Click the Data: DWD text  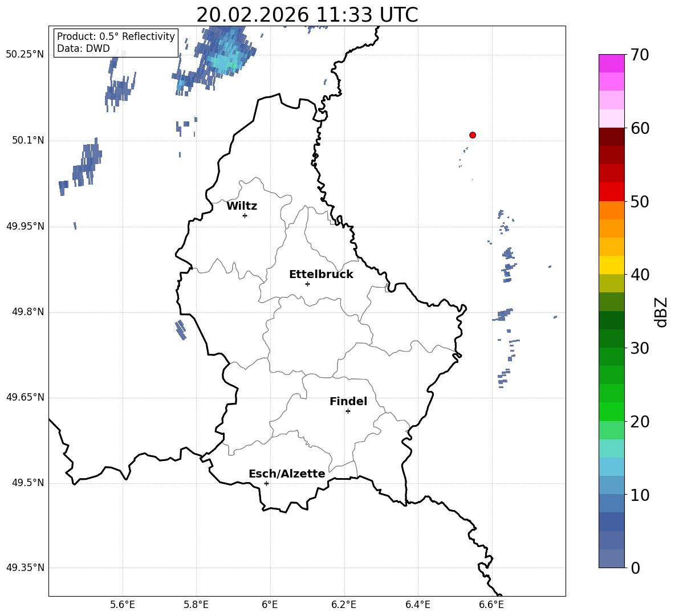[x=83, y=48]
